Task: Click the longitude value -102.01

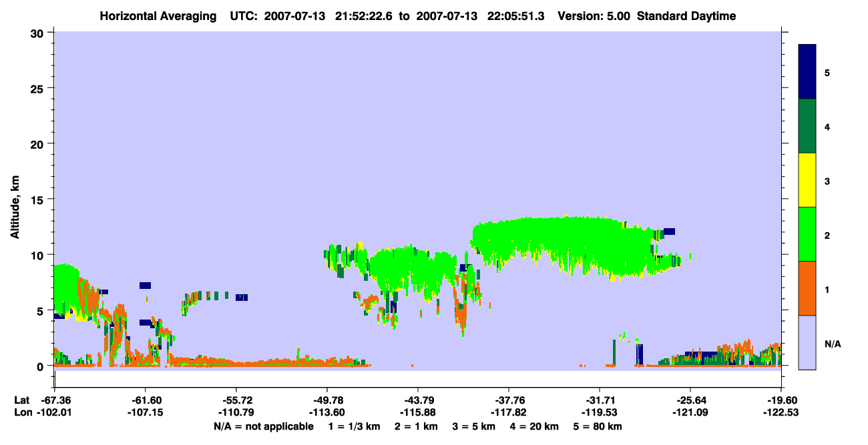Action: [54, 412]
